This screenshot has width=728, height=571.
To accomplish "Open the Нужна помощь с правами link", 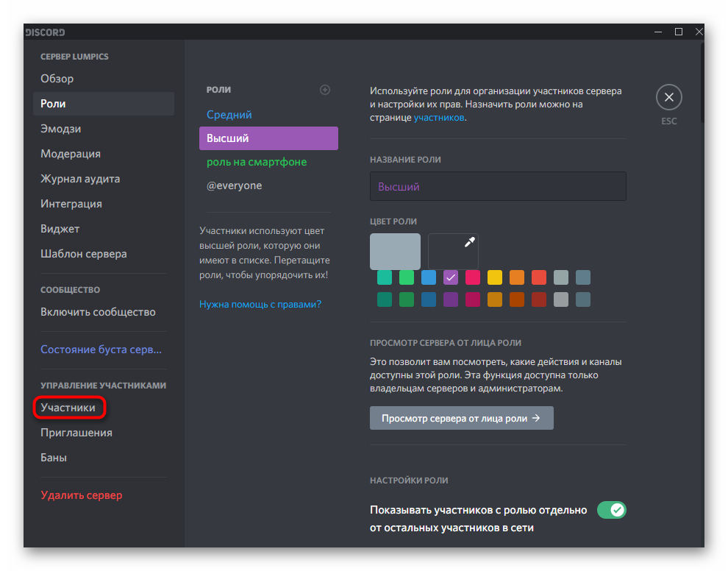I will click(260, 304).
